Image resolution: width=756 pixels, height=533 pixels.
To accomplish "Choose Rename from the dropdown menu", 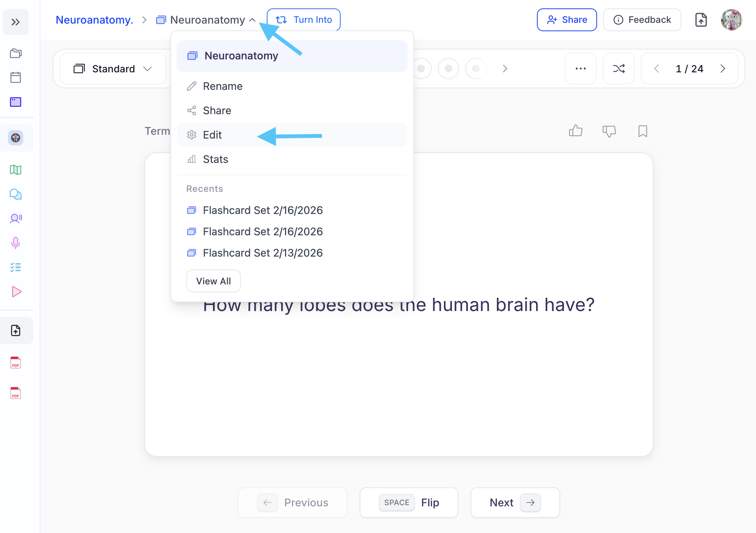I will (x=223, y=86).
